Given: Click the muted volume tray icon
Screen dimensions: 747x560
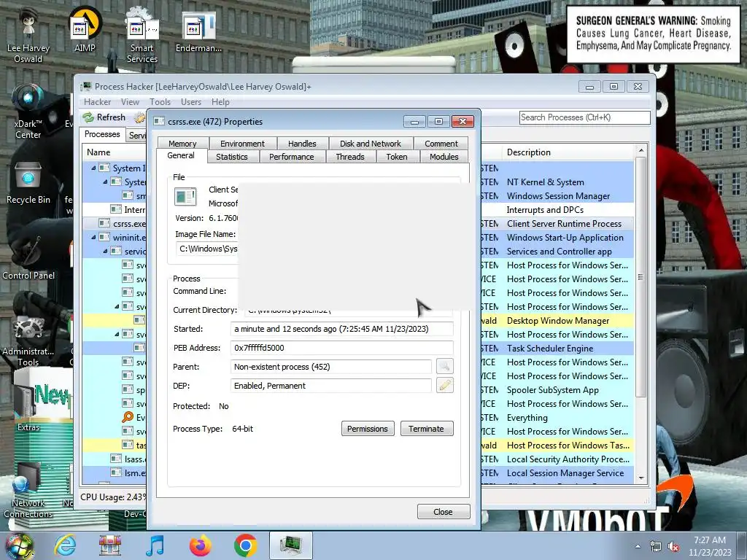Looking at the screenshot, I should pyautogui.click(x=673, y=547).
